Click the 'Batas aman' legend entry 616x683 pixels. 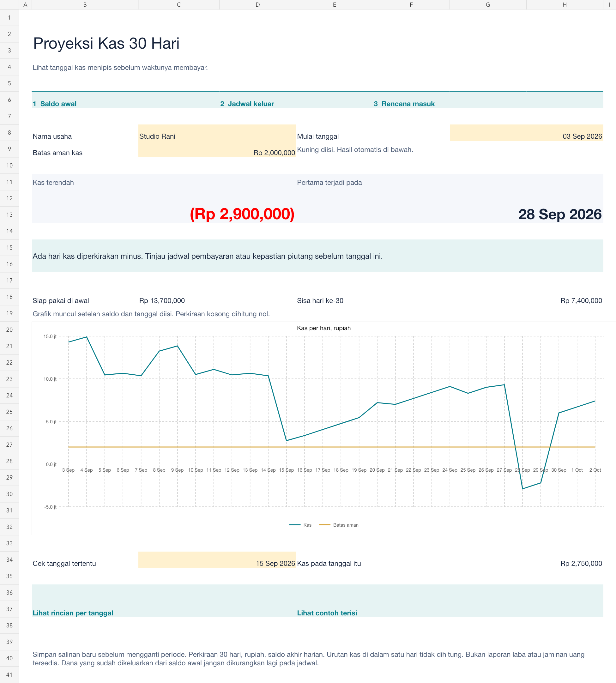pos(339,525)
